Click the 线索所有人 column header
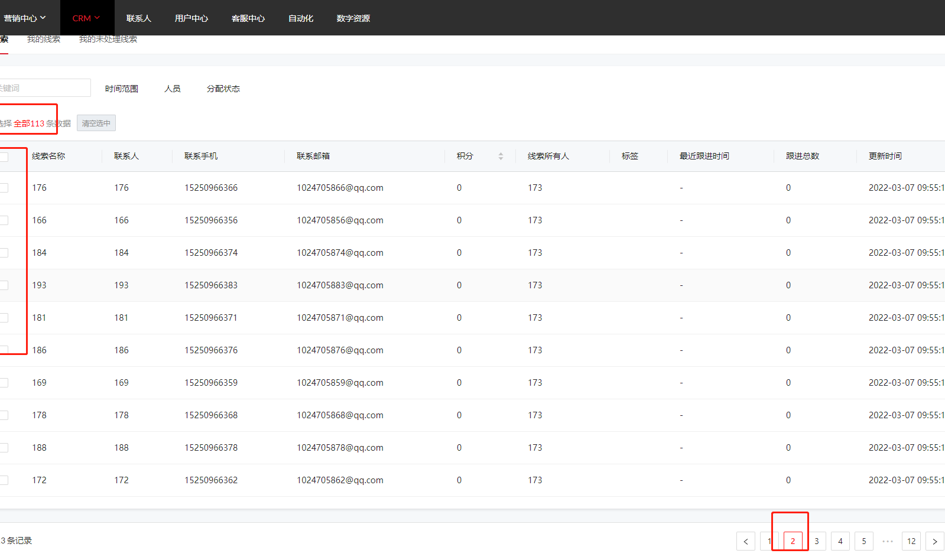The image size is (945, 560). (548, 156)
